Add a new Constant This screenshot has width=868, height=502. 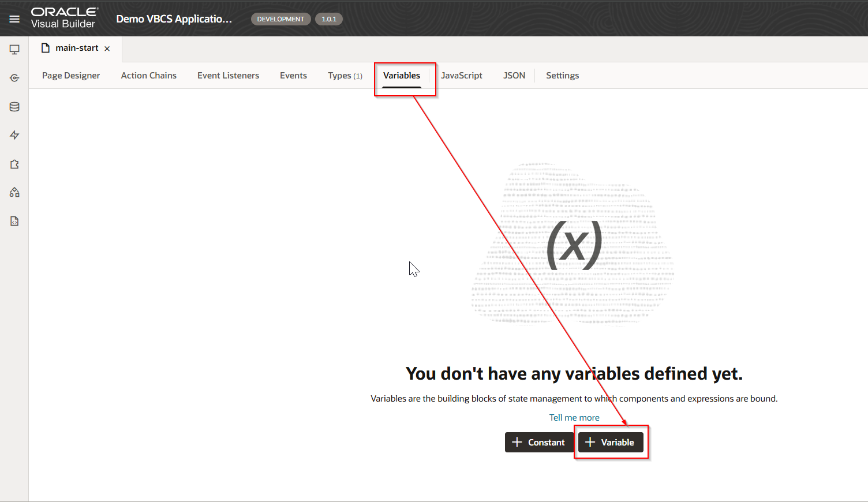pyautogui.click(x=539, y=443)
